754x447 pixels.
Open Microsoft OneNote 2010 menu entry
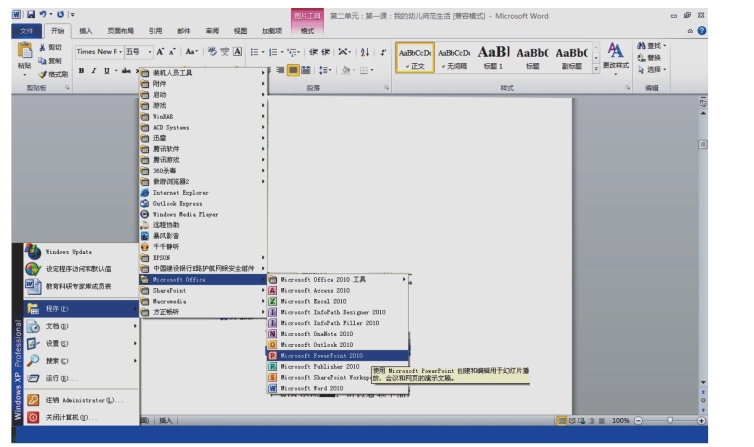point(338,334)
